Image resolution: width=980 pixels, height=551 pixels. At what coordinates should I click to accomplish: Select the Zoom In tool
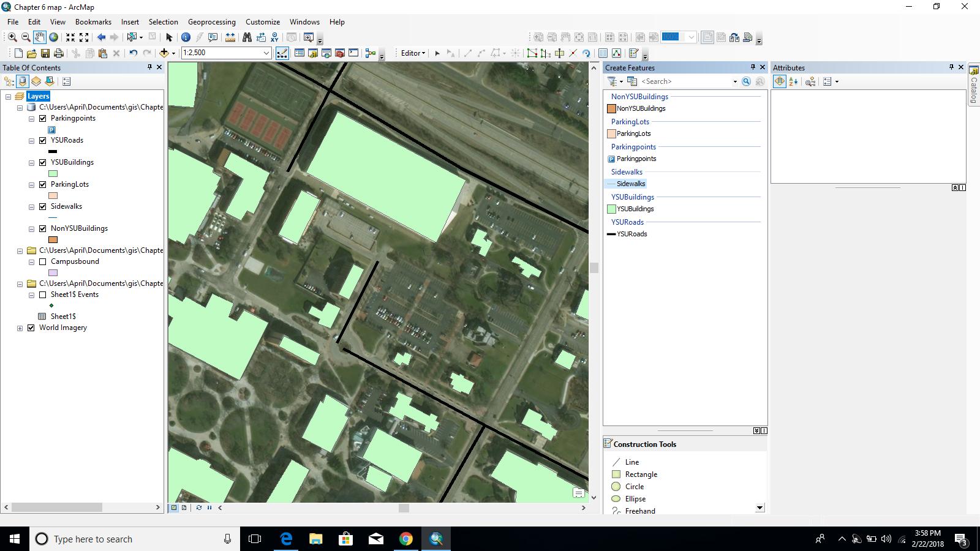[x=12, y=37]
